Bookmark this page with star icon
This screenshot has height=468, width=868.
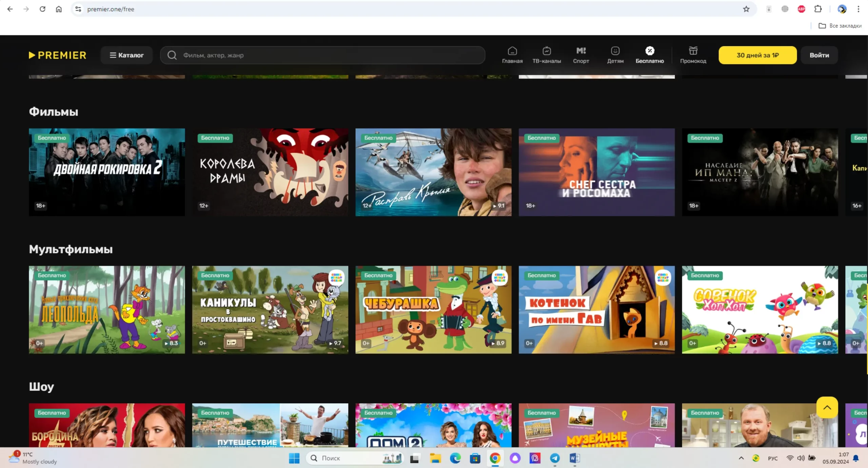tap(746, 9)
